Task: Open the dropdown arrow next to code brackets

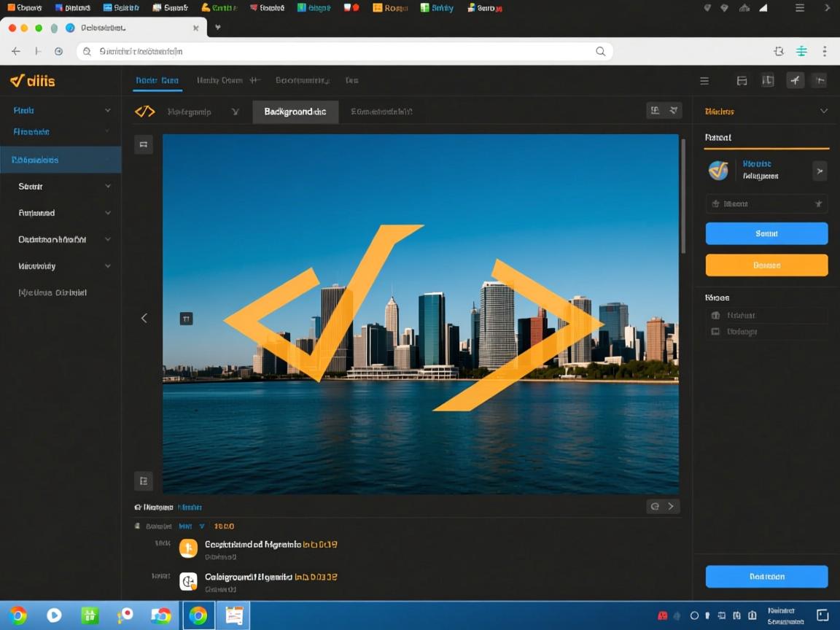Action: point(235,112)
